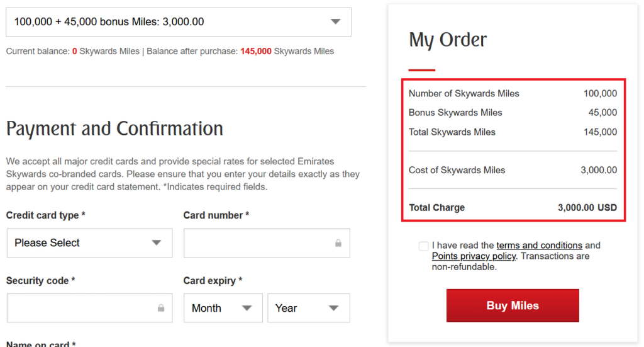Image resolution: width=644 pixels, height=347 pixels.
Task: Open the card expiry Year dropdown
Action: pos(308,309)
